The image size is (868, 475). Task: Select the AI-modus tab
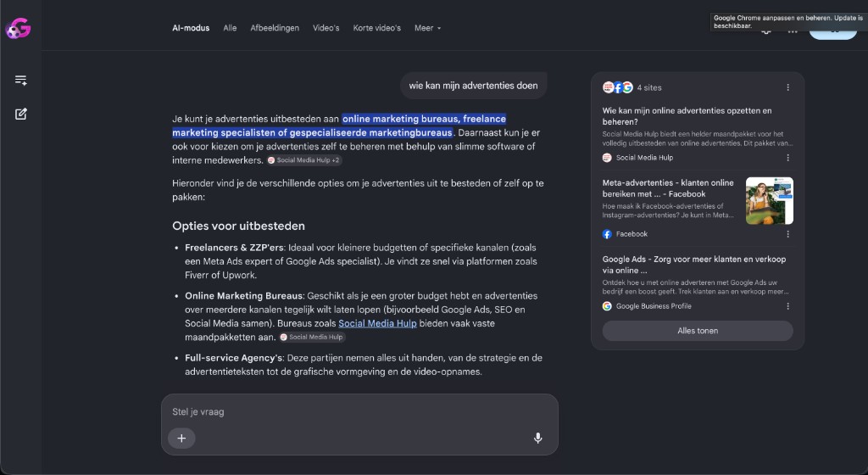[191, 28]
